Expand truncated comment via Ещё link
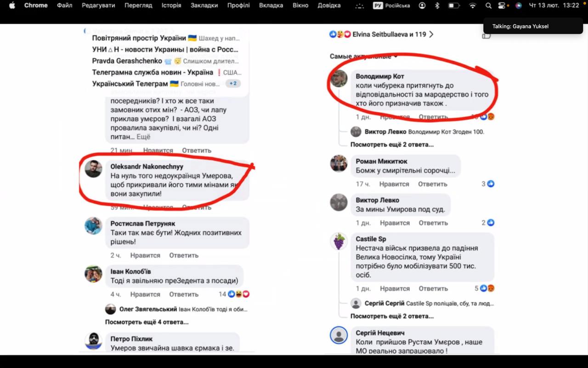The height and width of the screenshot is (368, 588). [143, 137]
